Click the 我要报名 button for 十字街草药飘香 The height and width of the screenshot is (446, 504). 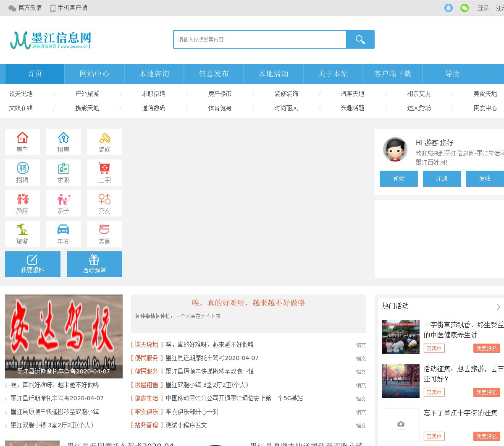486,348
